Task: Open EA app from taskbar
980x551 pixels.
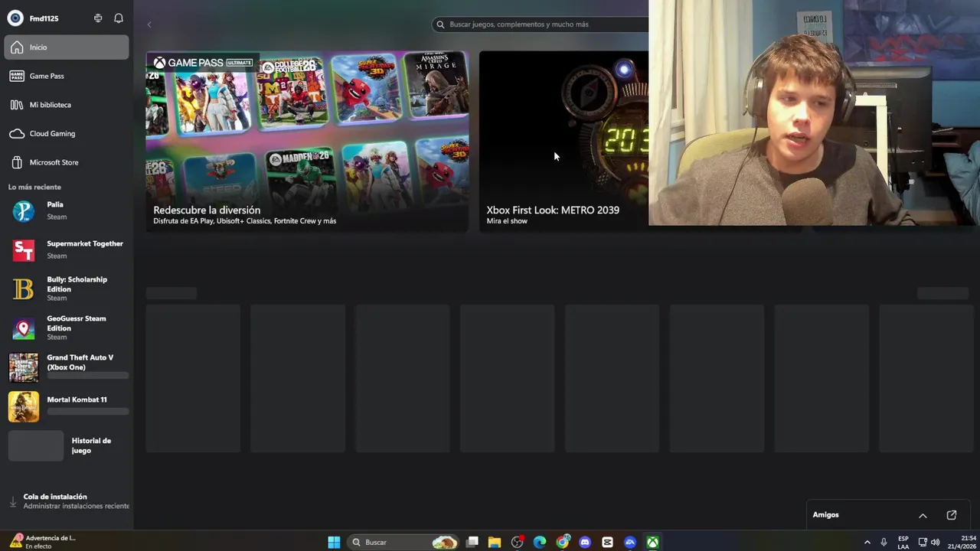Action: click(630, 542)
